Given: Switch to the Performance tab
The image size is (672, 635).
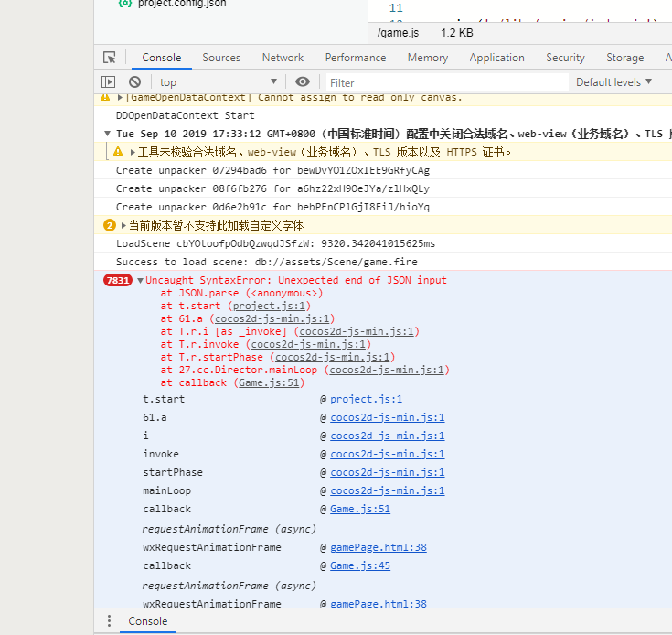Looking at the screenshot, I should 356,58.
